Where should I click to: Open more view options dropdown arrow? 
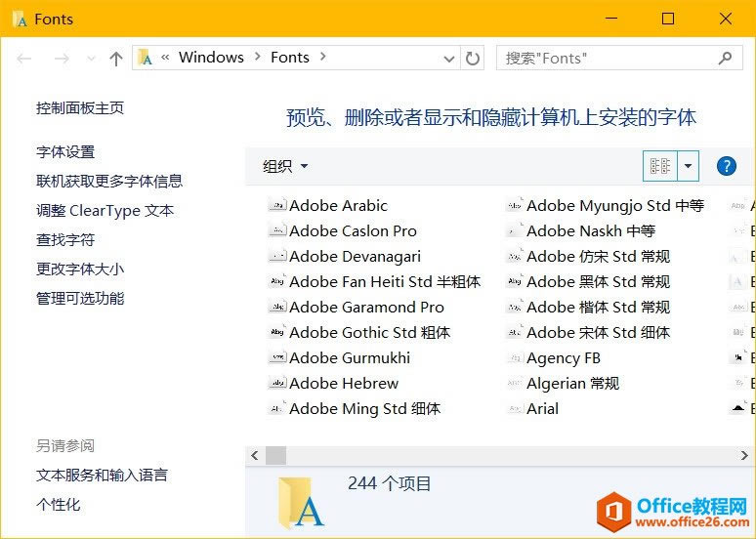tap(688, 166)
